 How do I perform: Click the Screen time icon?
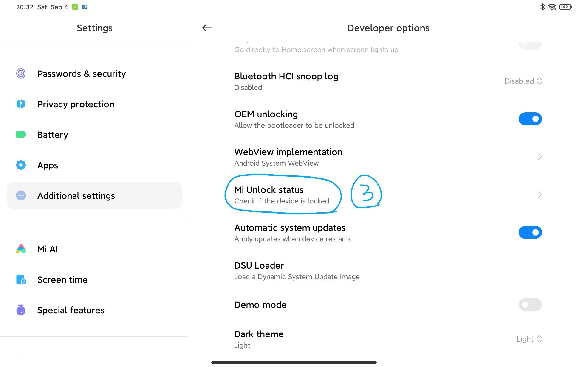coord(21,279)
